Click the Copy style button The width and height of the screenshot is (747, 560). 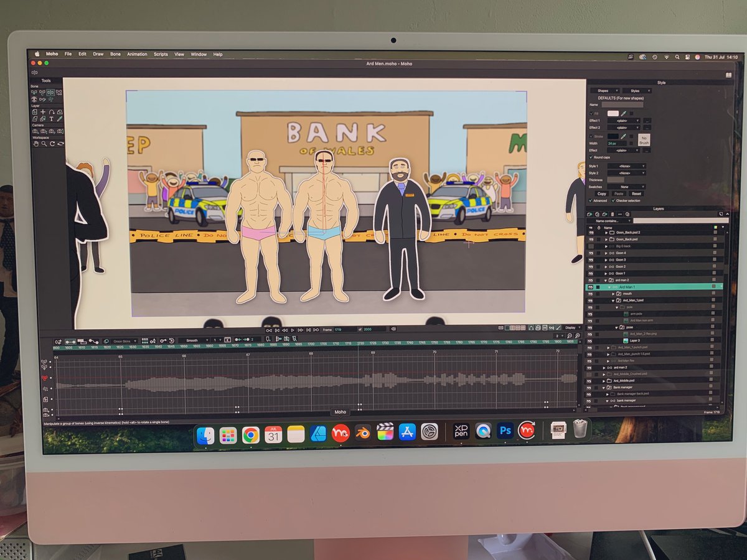click(x=602, y=194)
